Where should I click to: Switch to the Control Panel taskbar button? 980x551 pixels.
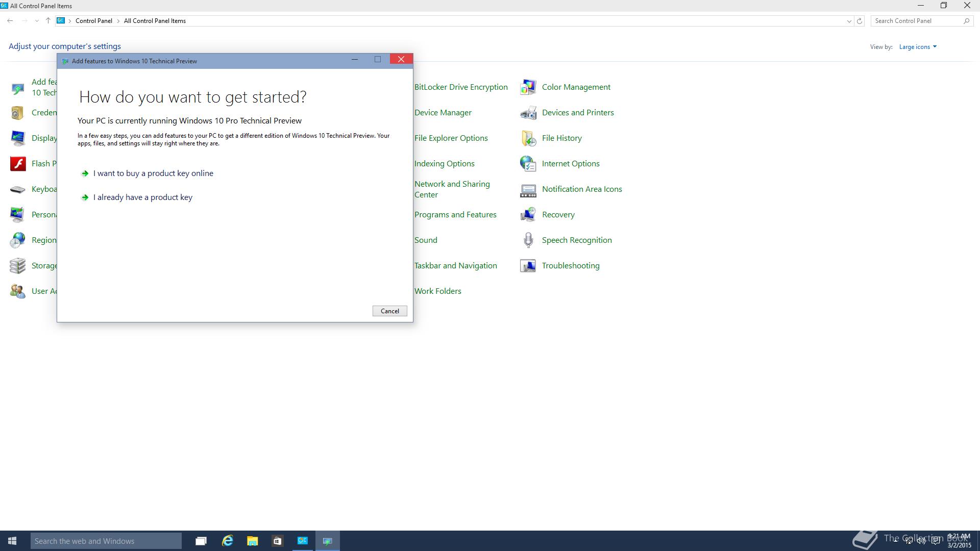tap(303, 541)
